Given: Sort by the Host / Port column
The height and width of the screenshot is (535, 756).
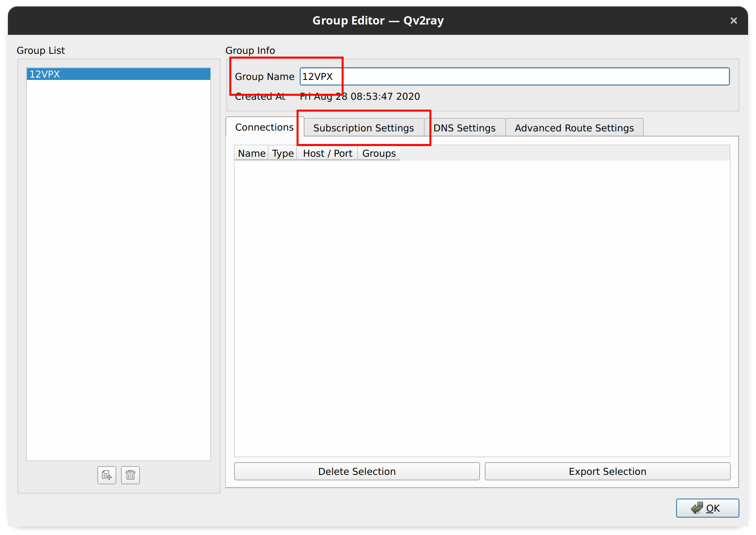Looking at the screenshot, I should point(327,154).
